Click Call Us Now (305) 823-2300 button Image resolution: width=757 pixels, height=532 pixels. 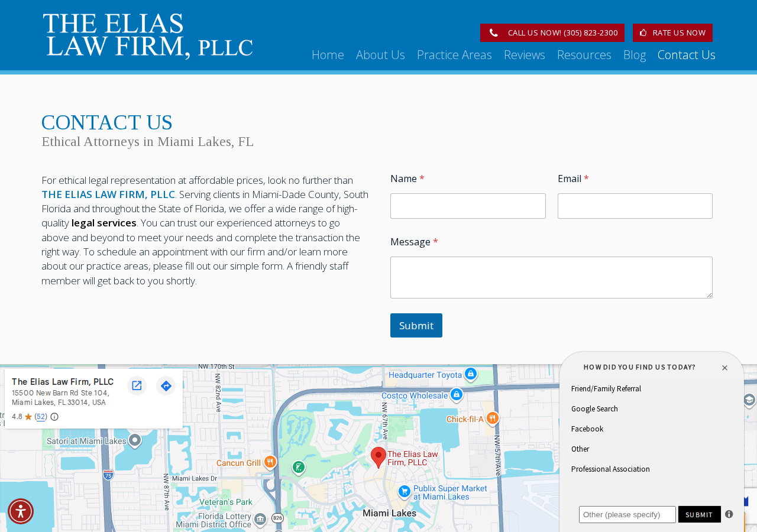click(552, 33)
